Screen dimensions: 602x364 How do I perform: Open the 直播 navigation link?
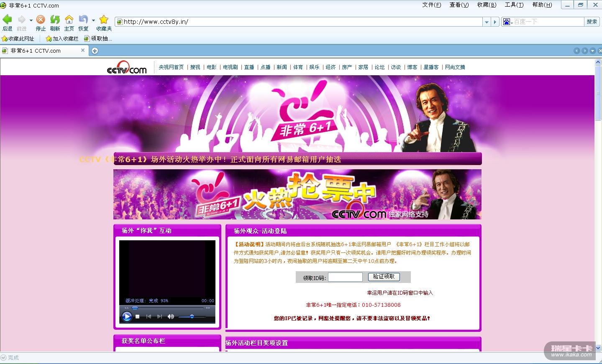coord(249,67)
